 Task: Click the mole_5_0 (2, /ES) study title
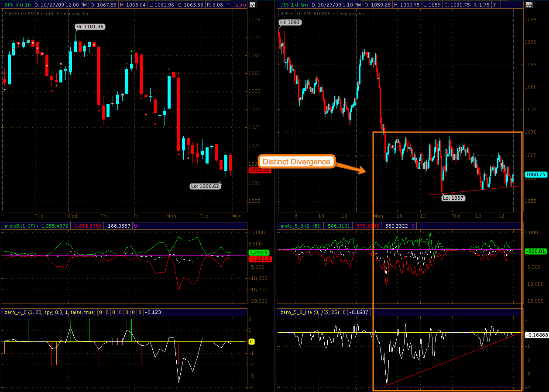click(299, 226)
